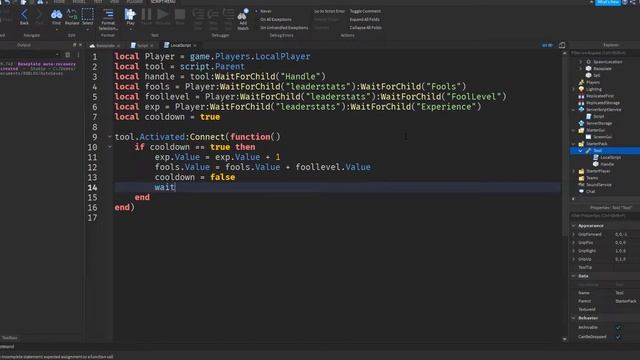Screen dimensions: 640x360
Task: Click the Pause test button
Action: 146,17
